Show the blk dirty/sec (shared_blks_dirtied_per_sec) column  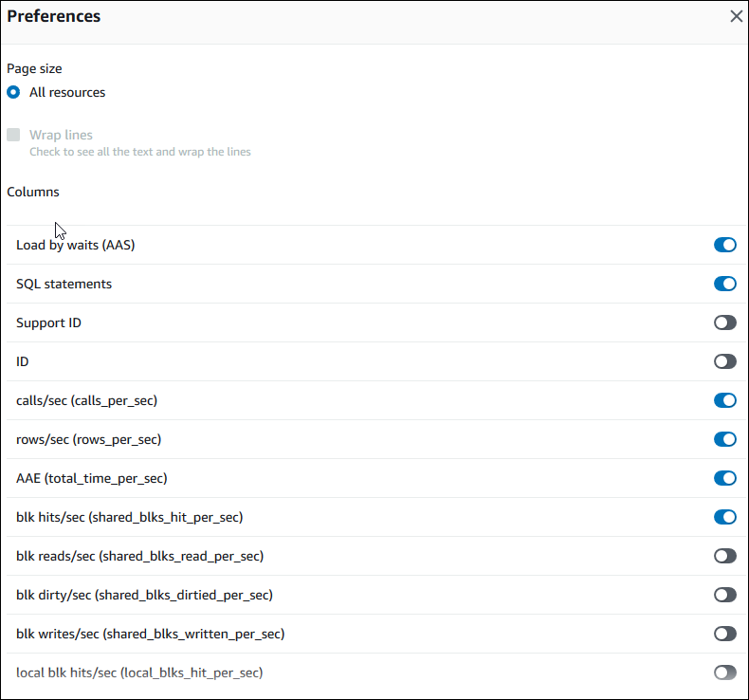[x=724, y=595]
